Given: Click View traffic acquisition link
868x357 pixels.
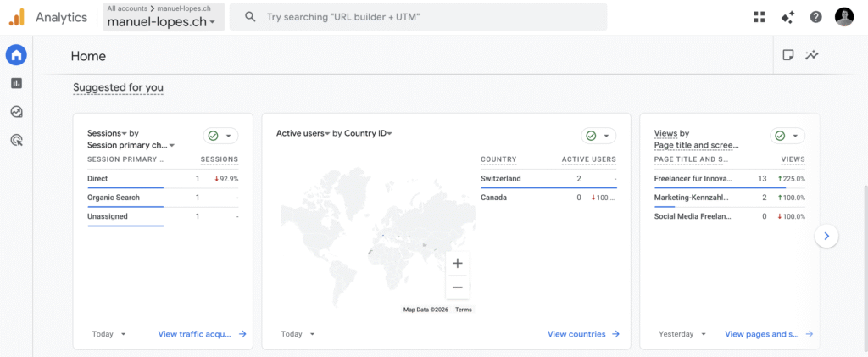Looking at the screenshot, I should (202, 334).
